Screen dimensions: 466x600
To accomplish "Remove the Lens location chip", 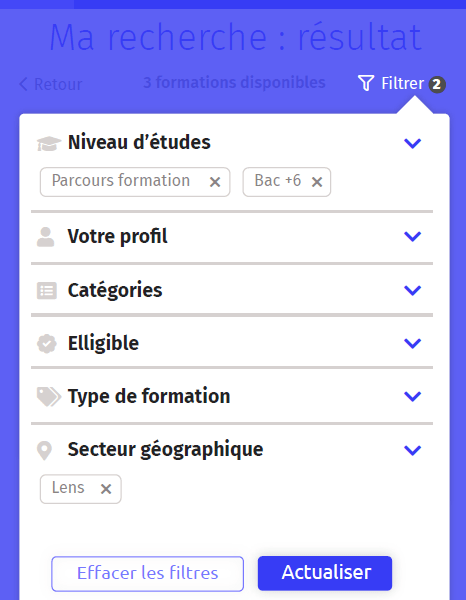I will coord(106,489).
